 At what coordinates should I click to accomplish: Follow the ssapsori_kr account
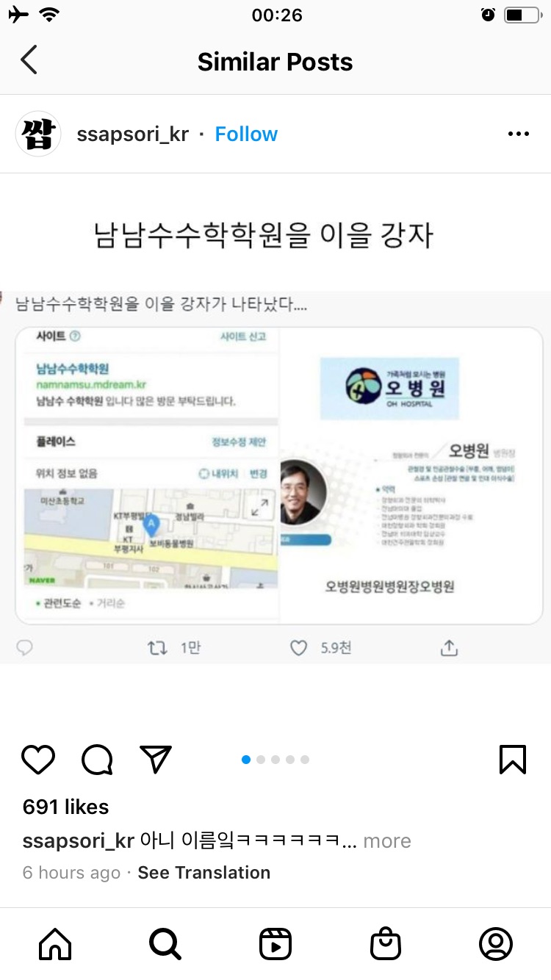(246, 134)
